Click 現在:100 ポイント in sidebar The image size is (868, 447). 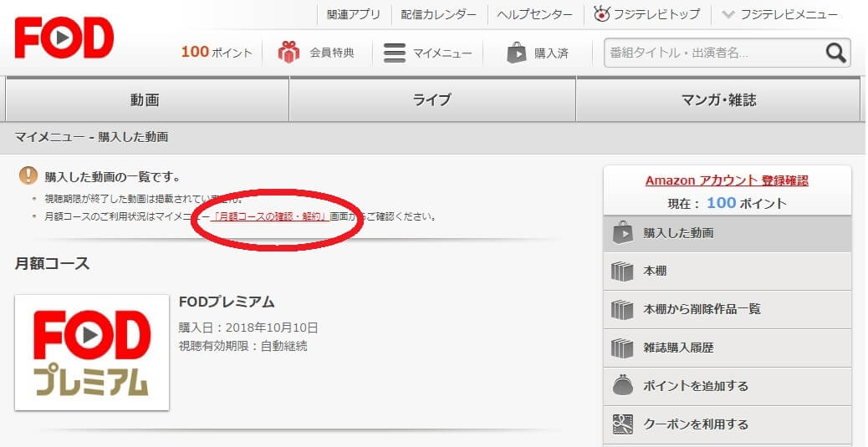[727, 203]
